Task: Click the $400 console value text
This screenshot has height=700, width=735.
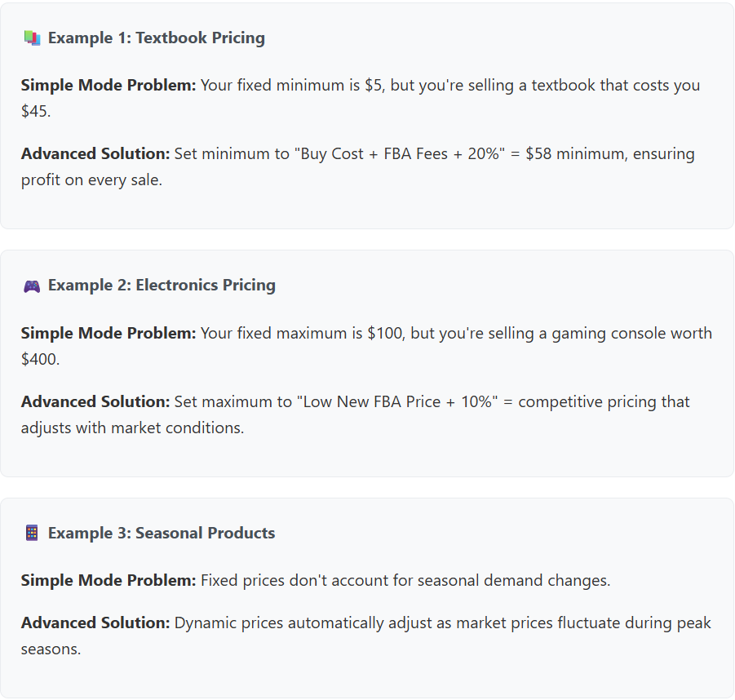Action: coord(39,359)
